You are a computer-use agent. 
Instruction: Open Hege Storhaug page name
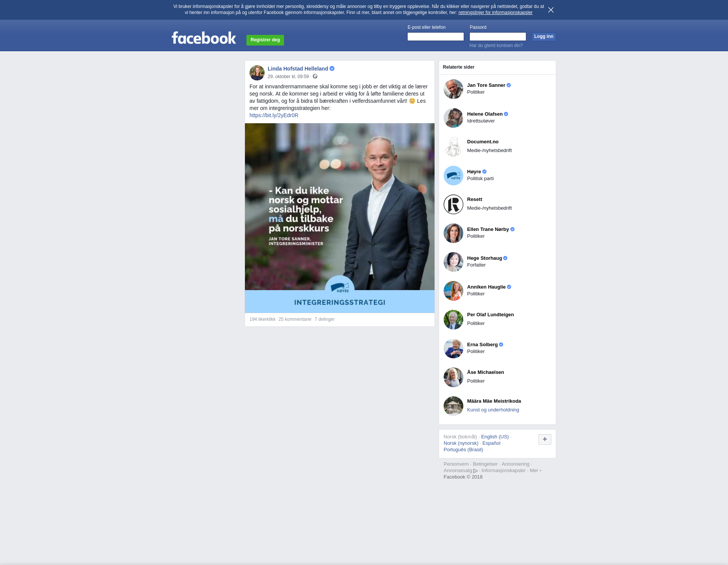485,258
